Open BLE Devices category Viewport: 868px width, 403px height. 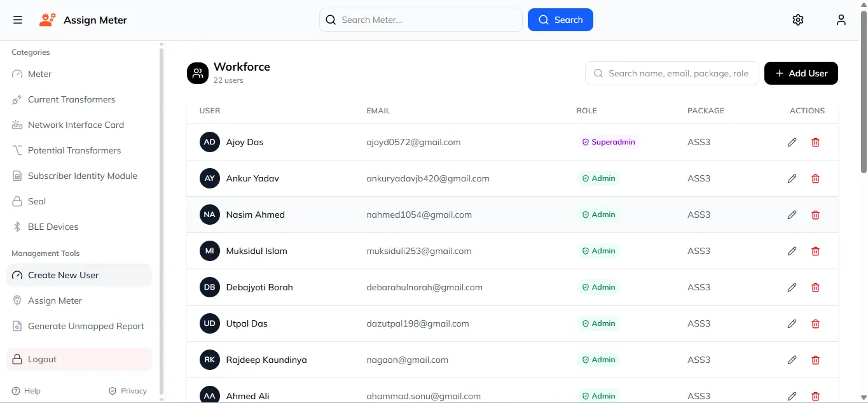(79, 227)
